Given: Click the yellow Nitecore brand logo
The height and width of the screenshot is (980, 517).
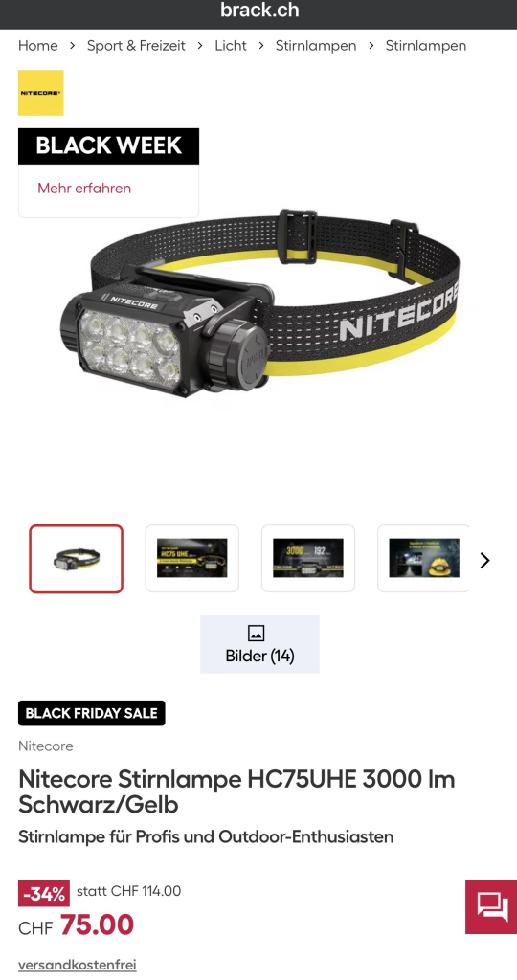Looking at the screenshot, I should (40, 93).
